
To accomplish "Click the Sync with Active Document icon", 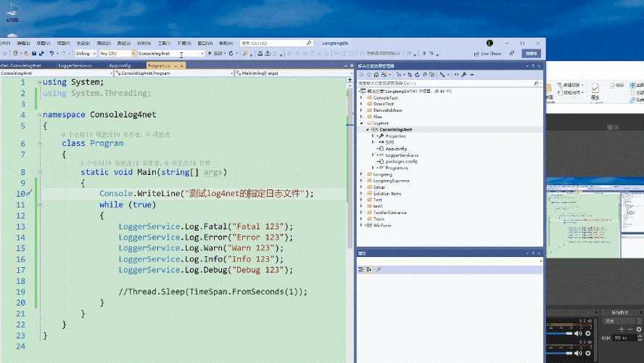I will (410, 75).
